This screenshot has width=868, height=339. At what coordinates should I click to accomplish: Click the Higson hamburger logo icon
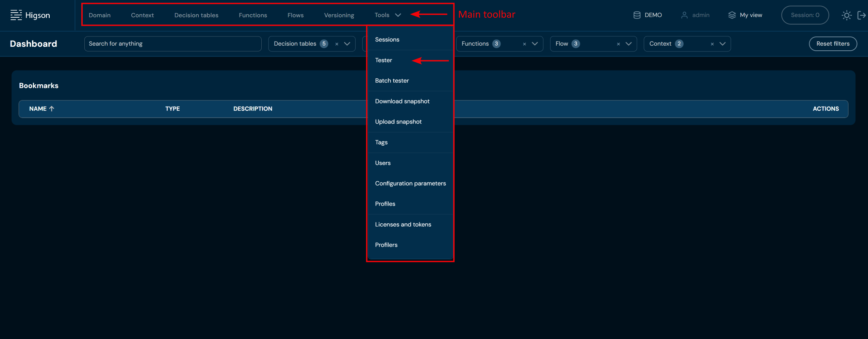tap(16, 15)
